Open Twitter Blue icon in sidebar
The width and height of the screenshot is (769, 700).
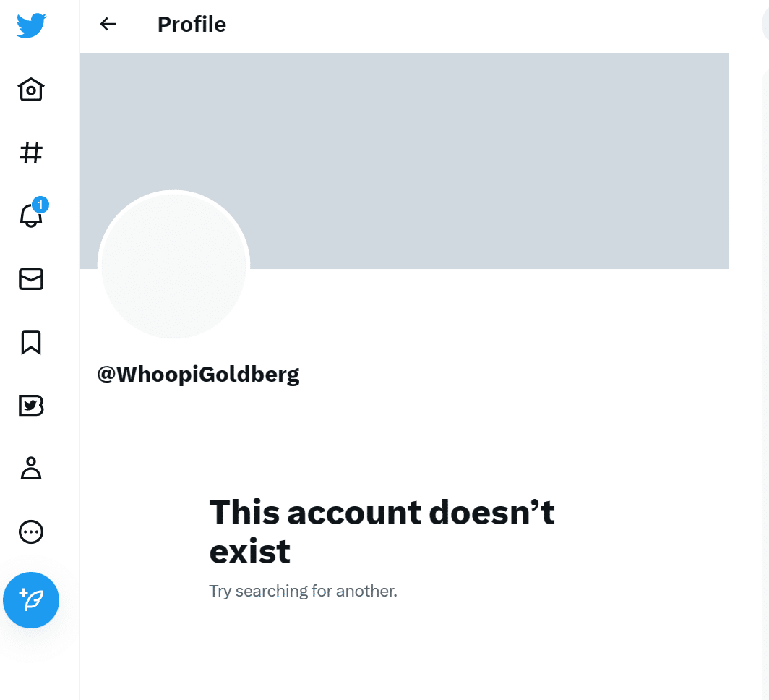click(31, 406)
